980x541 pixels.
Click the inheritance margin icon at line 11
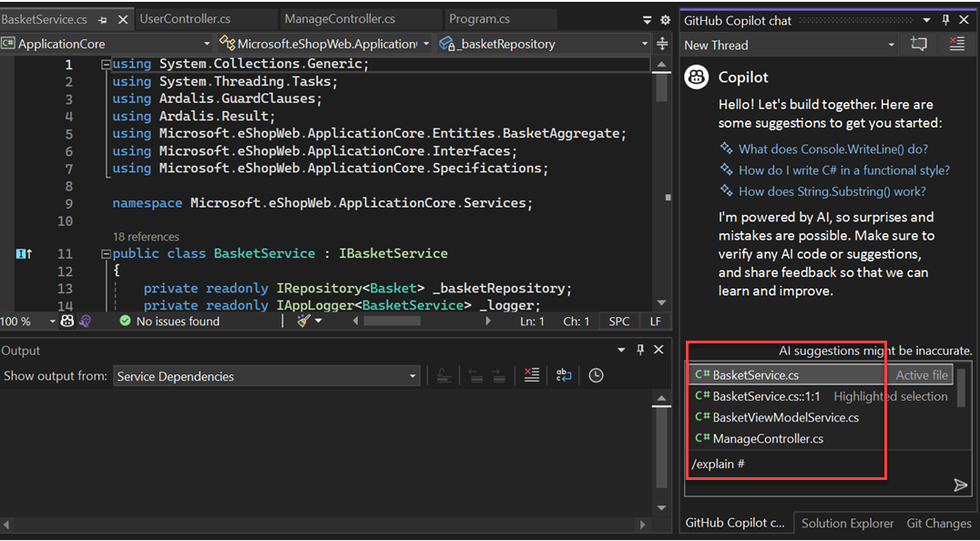coord(24,253)
